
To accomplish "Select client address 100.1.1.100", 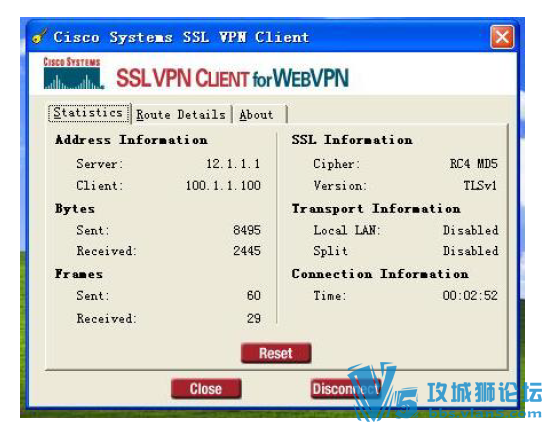I will tap(223, 185).
